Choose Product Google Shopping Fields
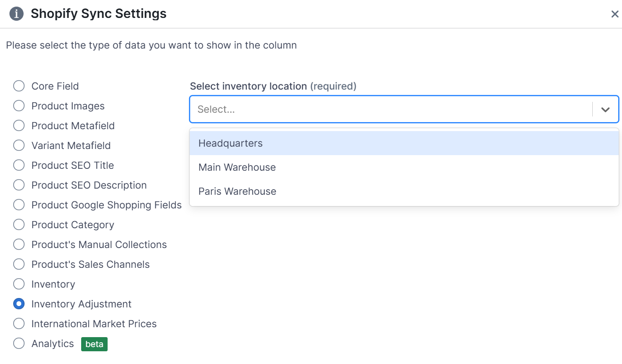622x364 pixels. pyautogui.click(x=19, y=205)
